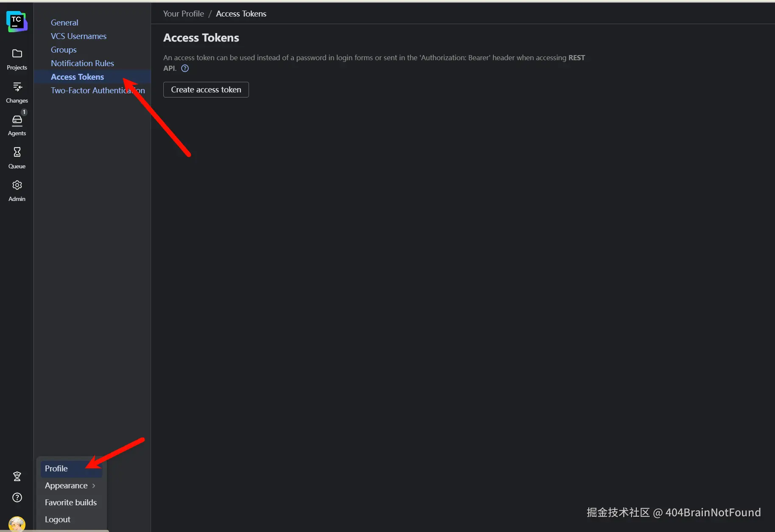This screenshot has width=775, height=532.
Task: Click the user avatar thumbnail
Action: [x=17, y=524]
